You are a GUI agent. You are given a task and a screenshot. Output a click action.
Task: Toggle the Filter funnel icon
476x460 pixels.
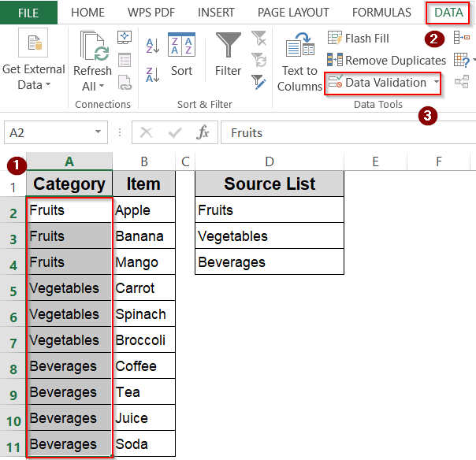(228, 55)
